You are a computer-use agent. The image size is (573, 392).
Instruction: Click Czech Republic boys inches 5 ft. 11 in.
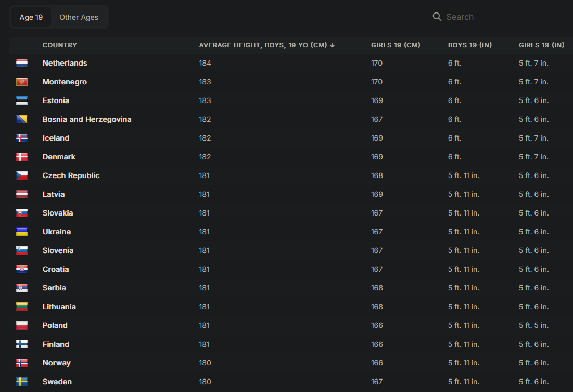pyautogui.click(x=463, y=175)
